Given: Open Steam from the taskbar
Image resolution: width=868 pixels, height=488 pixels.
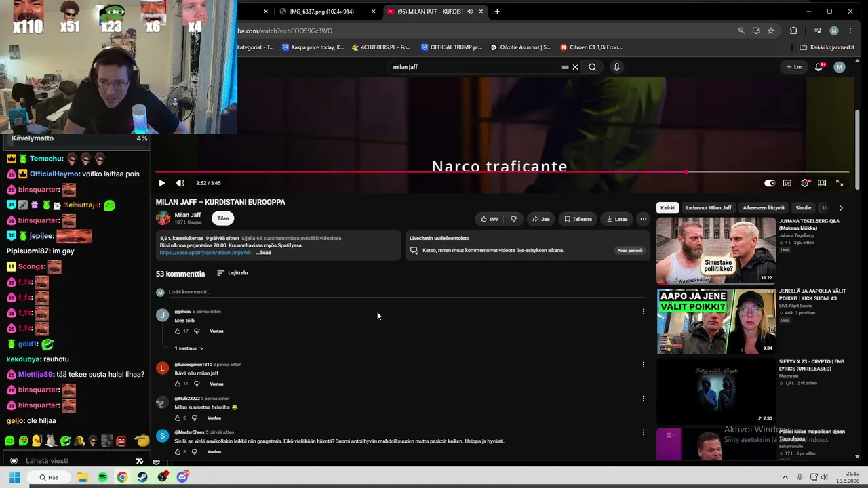Looking at the screenshot, I should click(142, 477).
